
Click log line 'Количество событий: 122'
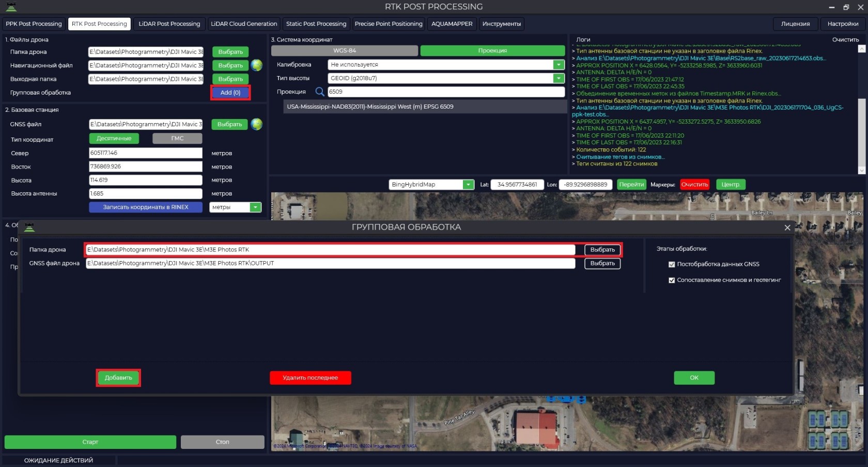[x=611, y=149]
